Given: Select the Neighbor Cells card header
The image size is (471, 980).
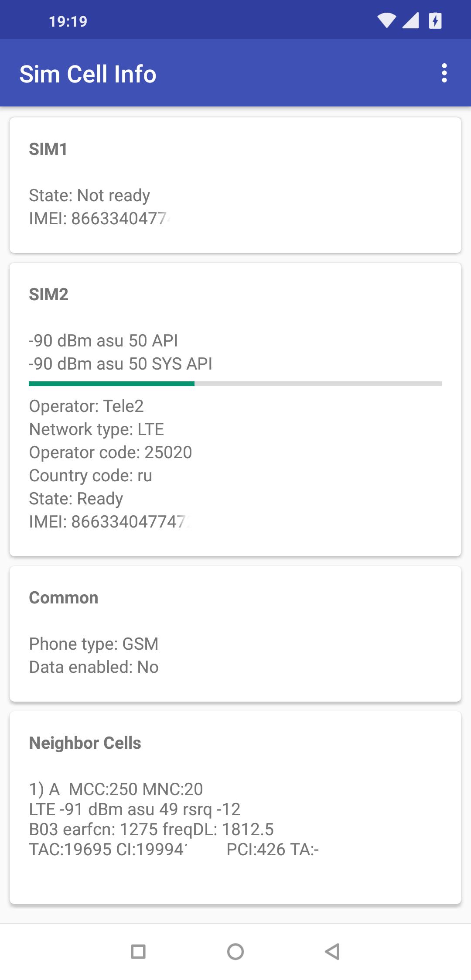Looking at the screenshot, I should (85, 743).
